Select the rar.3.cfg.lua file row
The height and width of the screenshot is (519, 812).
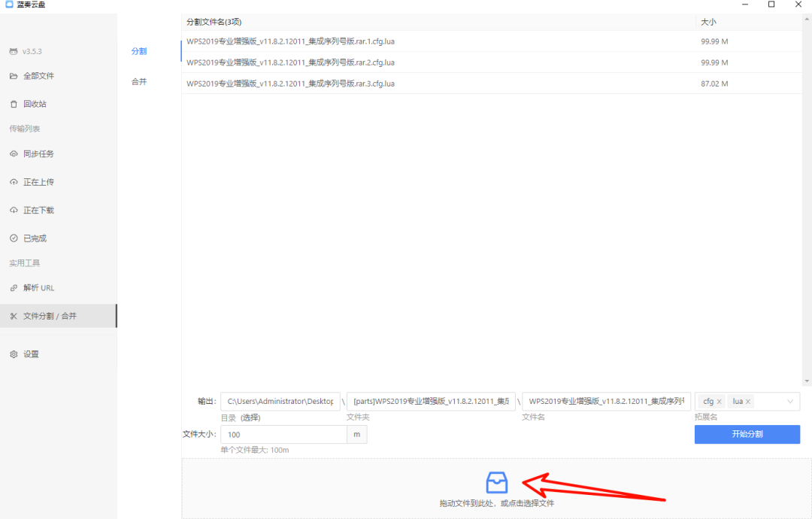492,83
